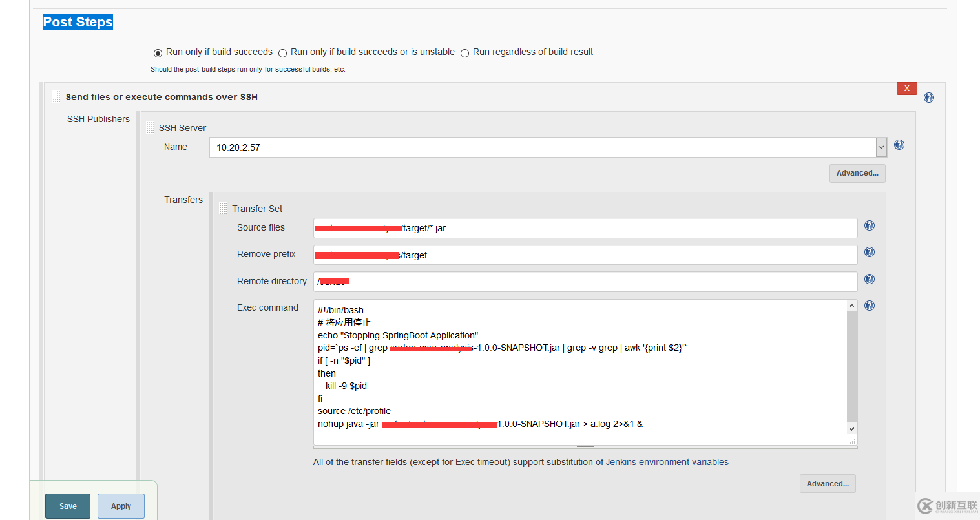The height and width of the screenshot is (520, 980).
Task: Open help icon for Remove prefix field
Action: point(870,252)
